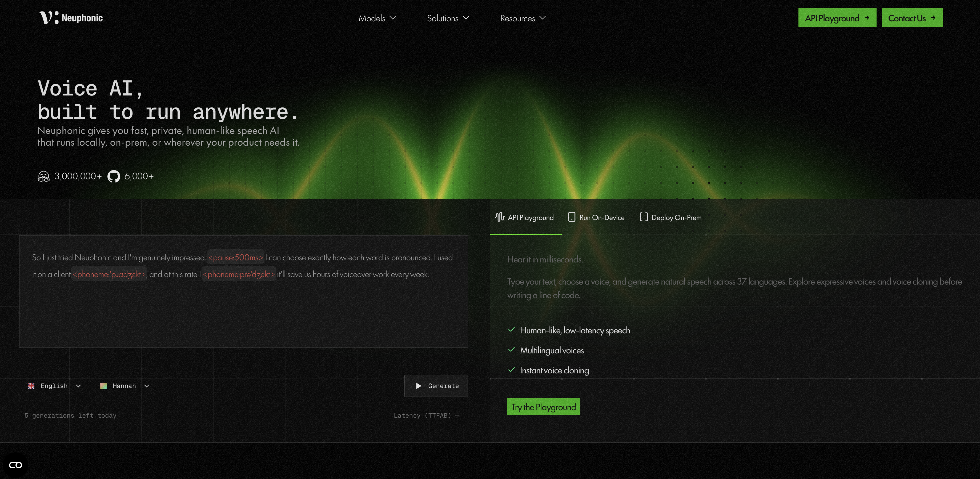Open the Hugging Face downloads icon
The width and height of the screenshot is (980, 479).
pyautogui.click(x=44, y=176)
